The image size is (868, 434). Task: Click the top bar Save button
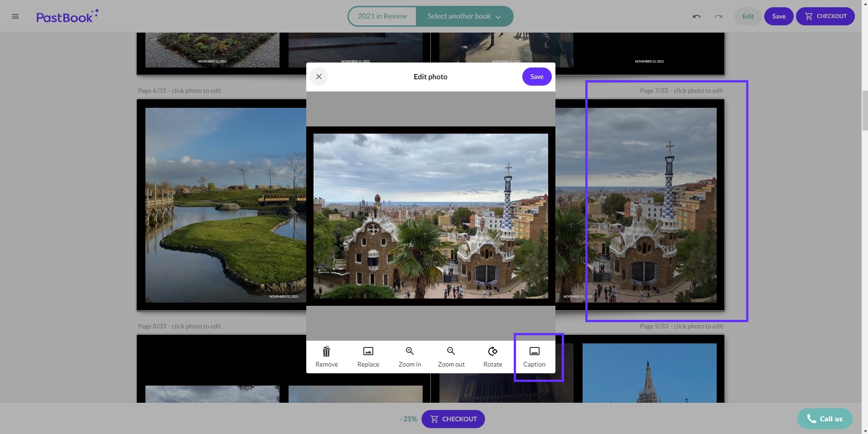tap(778, 16)
